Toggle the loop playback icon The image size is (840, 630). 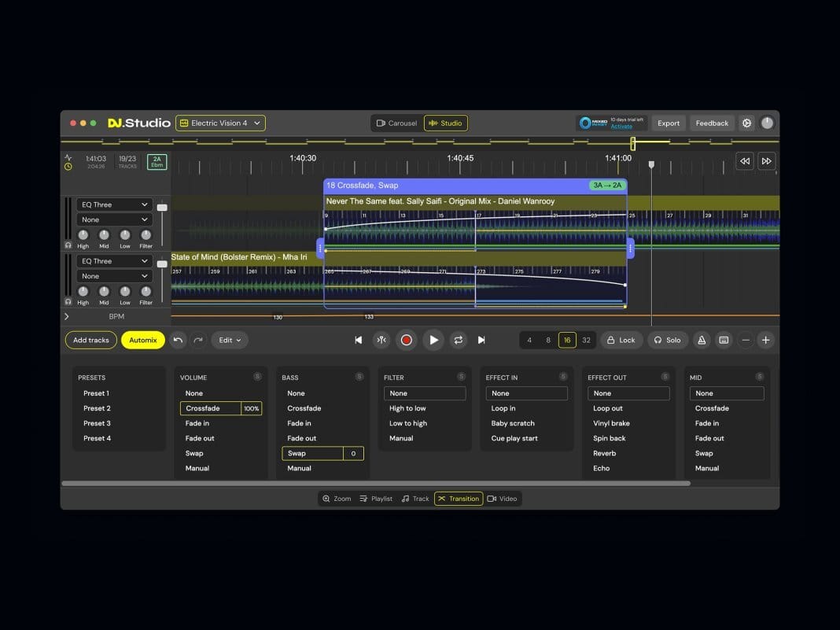click(x=458, y=340)
